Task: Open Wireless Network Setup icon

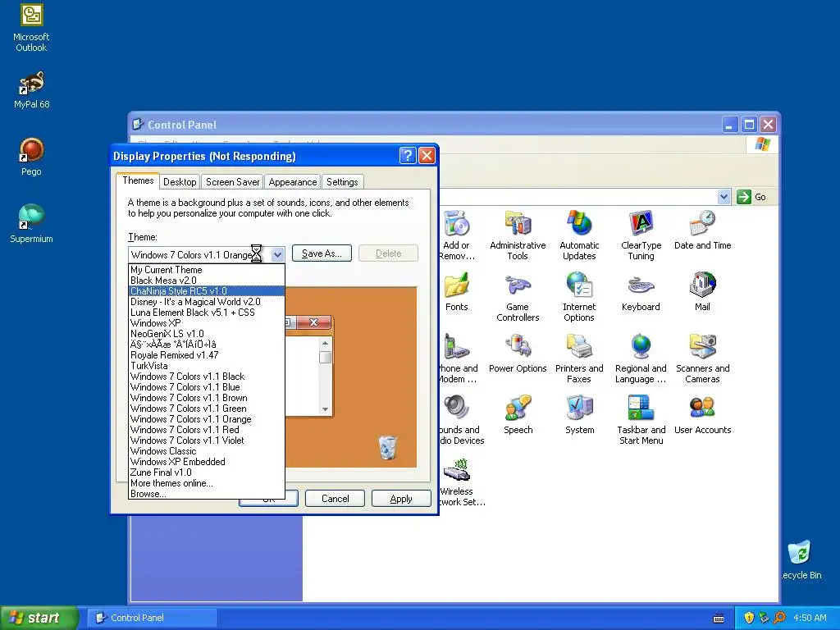Action: (462, 482)
